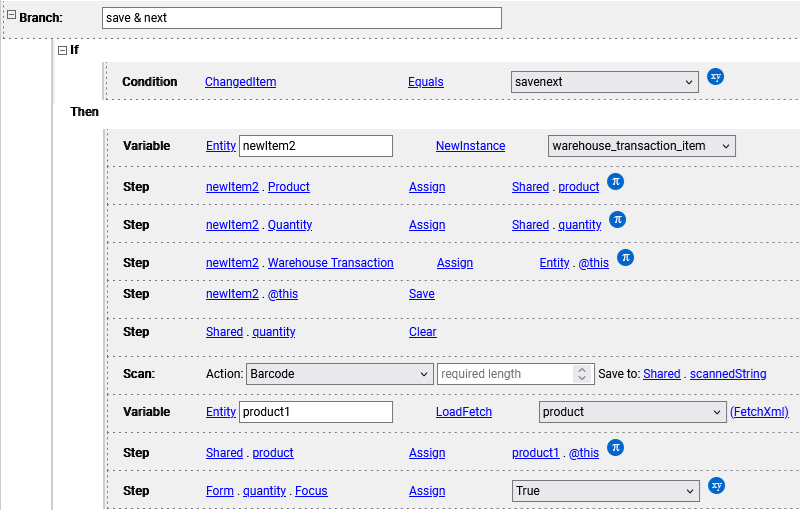This screenshot has height=510, width=800.
Task: Click @this link after Entity
Action: [x=593, y=263]
